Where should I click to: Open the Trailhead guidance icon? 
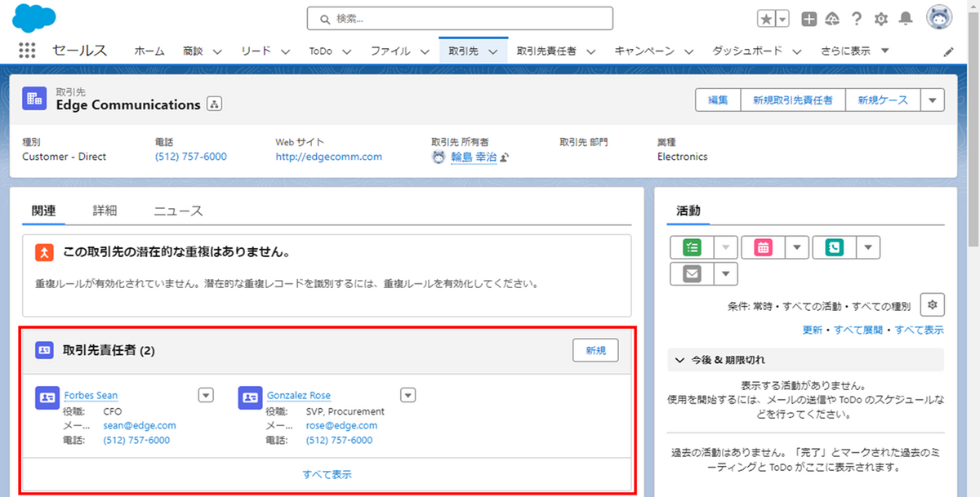click(x=832, y=19)
